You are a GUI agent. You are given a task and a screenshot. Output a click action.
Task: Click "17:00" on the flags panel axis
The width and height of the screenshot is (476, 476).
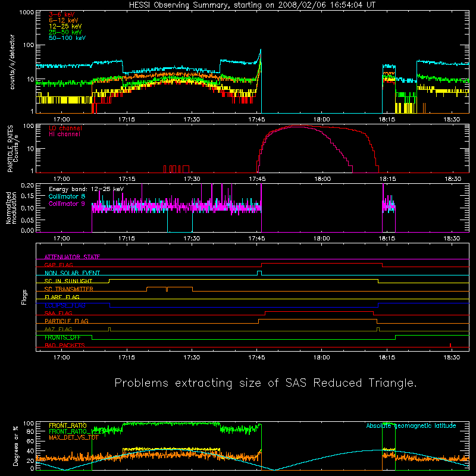coord(62,358)
